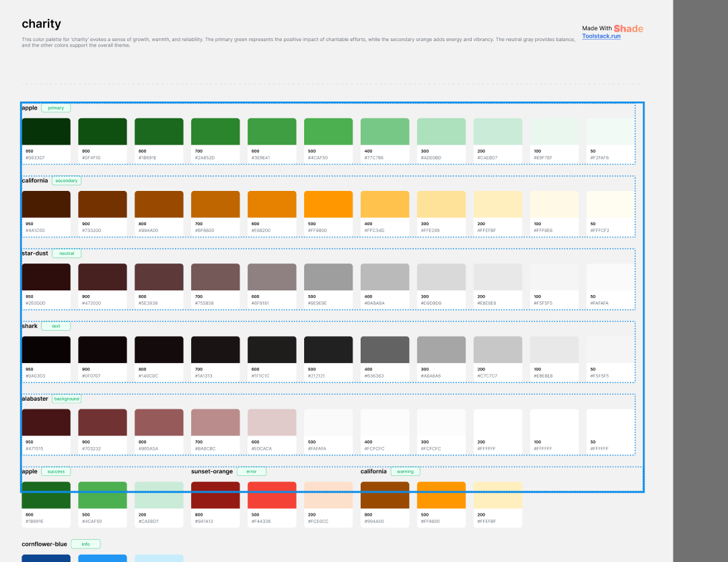Select the warning 500 orange swatch
Viewport: 728px width, 562px height.
pyautogui.click(x=441, y=495)
